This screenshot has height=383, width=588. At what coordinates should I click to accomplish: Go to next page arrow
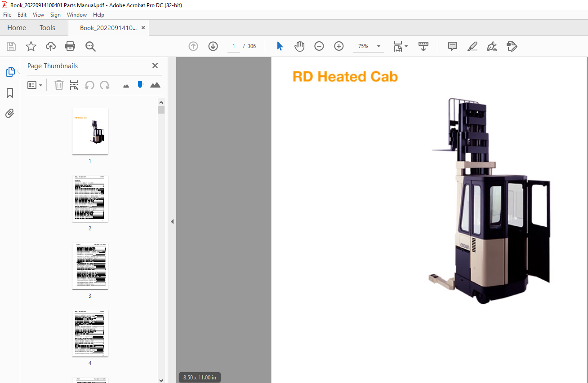pos(213,46)
